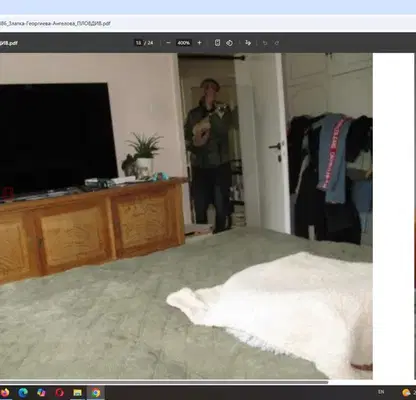Click the PDF document name in toolbar

(x=9, y=43)
